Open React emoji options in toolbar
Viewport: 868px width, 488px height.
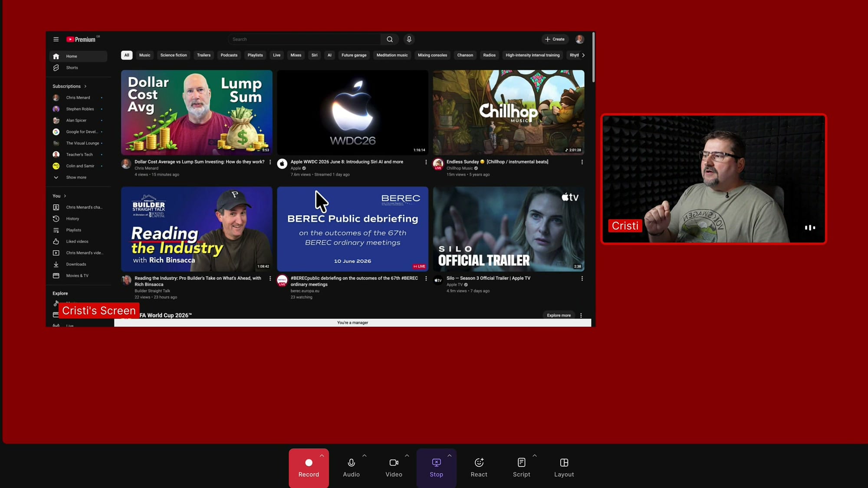(479, 468)
